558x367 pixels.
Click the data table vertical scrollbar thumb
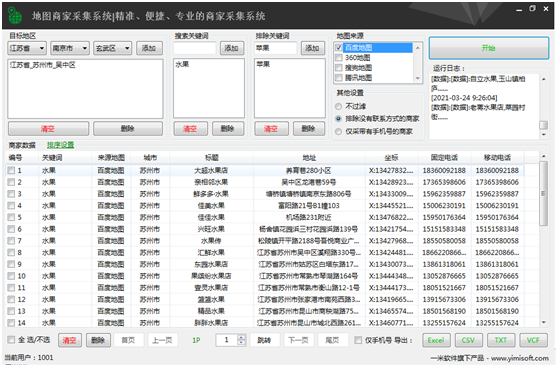(x=543, y=194)
